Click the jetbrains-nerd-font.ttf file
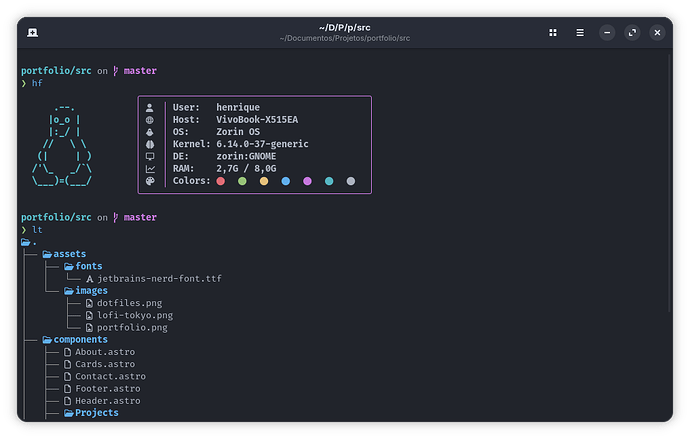 pos(160,278)
